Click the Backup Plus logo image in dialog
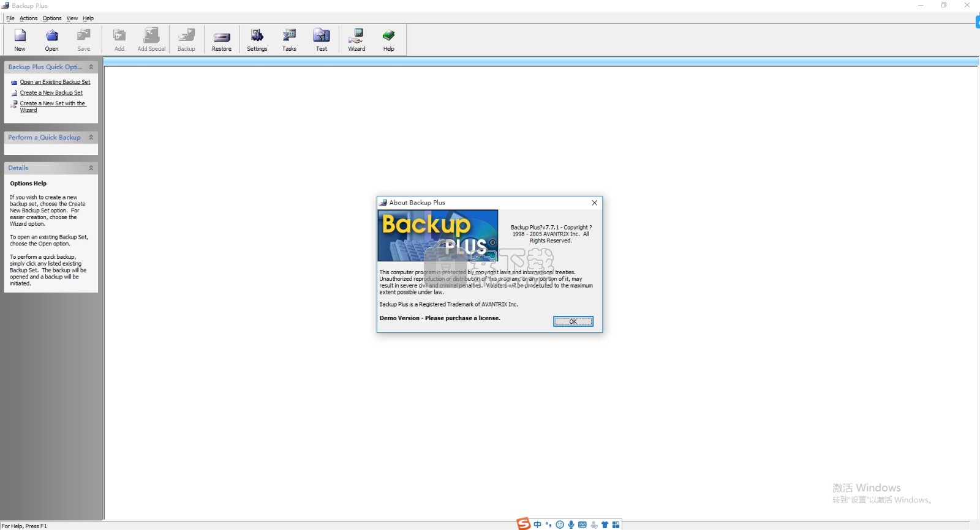This screenshot has height=530, width=980. click(438, 236)
